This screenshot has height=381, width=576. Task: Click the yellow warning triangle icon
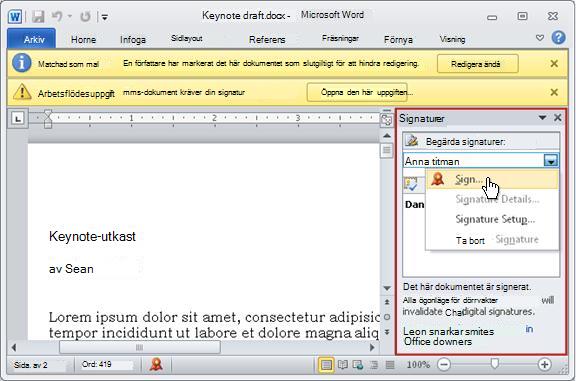22,91
